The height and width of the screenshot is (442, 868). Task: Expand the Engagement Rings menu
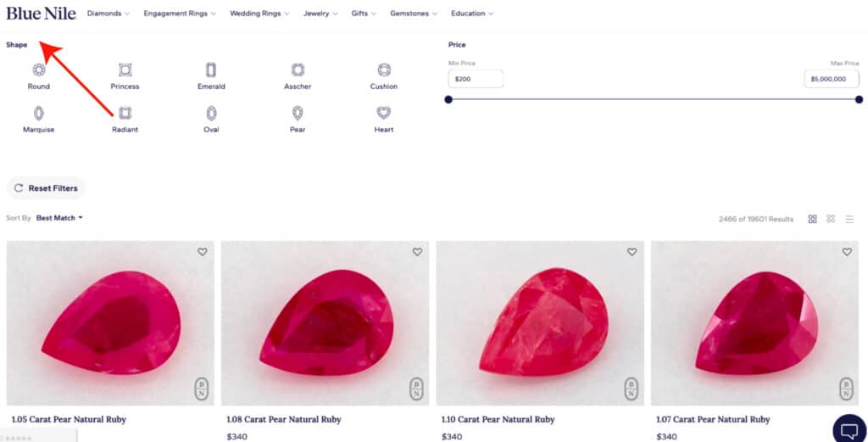(180, 14)
